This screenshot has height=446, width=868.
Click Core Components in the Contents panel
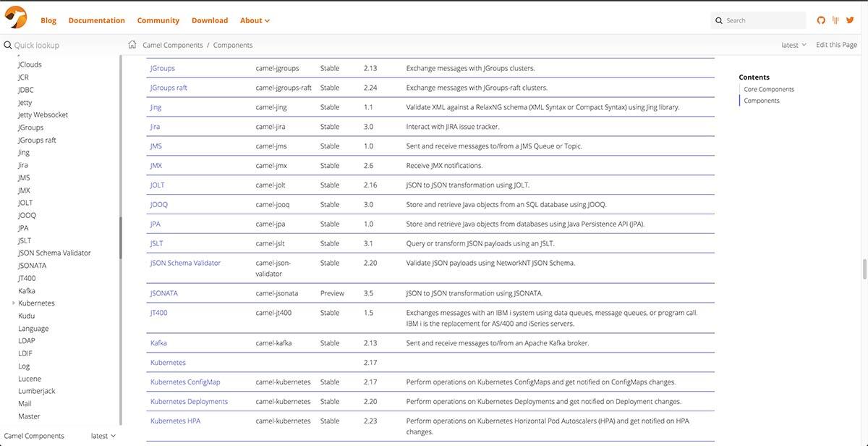[770, 88]
